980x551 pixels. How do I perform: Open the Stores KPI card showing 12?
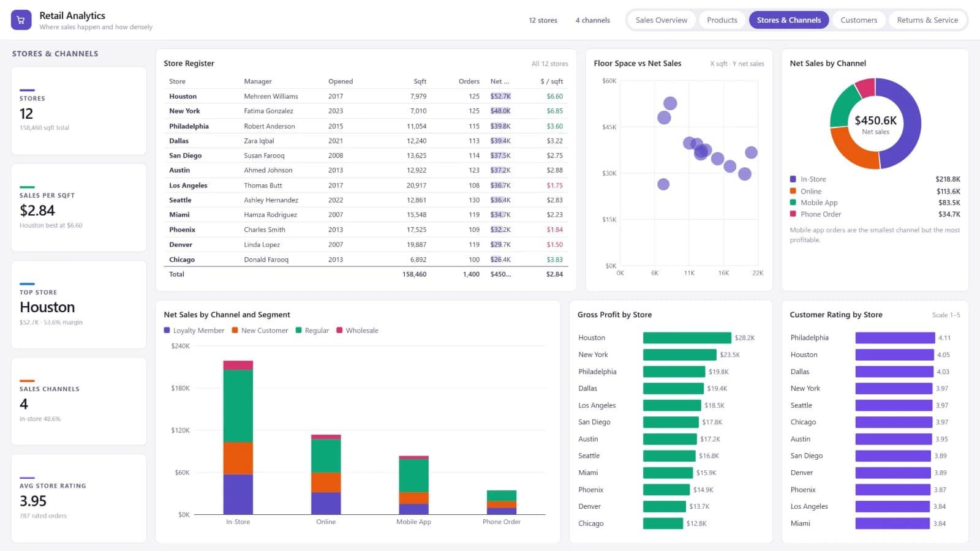[x=79, y=111]
